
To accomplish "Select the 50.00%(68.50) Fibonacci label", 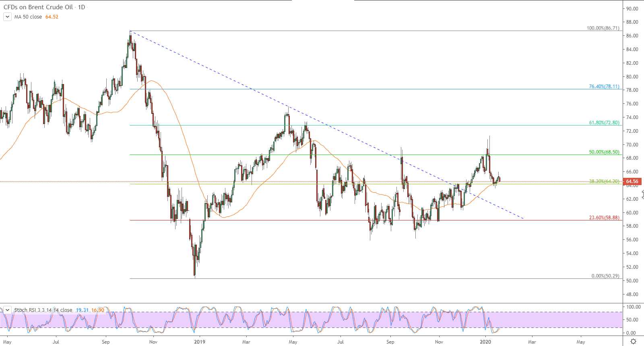I will coord(604,152).
